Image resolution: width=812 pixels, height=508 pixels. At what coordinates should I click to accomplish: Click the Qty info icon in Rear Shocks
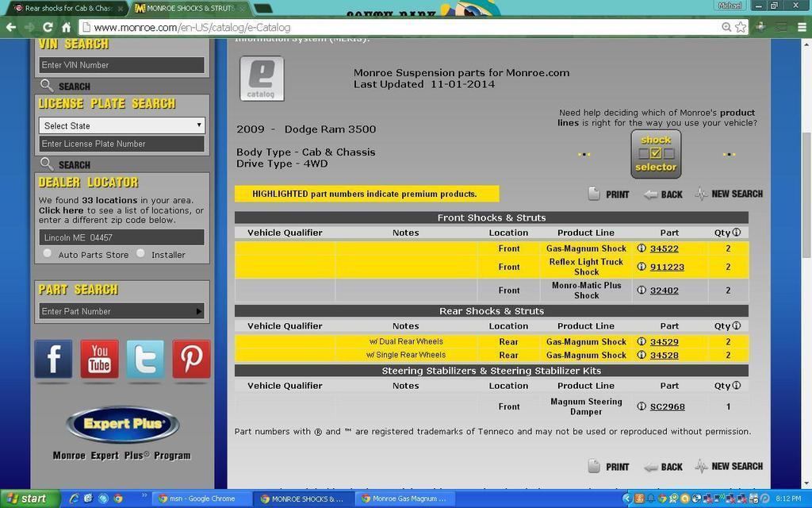pyautogui.click(x=737, y=325)
